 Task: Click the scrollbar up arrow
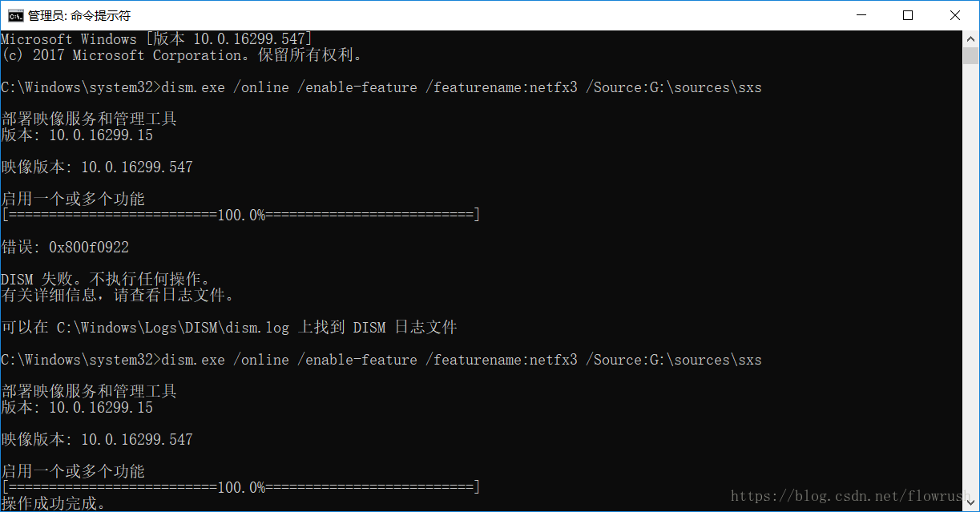[x=970, y=38]
